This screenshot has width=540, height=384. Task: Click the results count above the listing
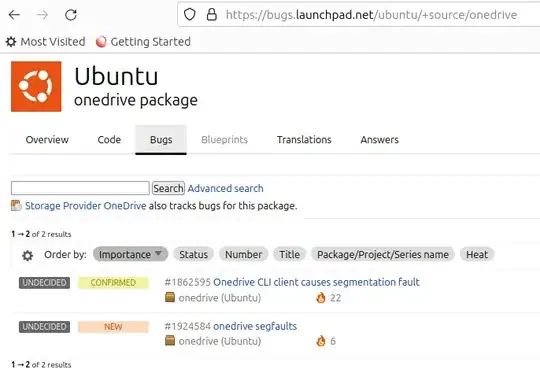41,234
